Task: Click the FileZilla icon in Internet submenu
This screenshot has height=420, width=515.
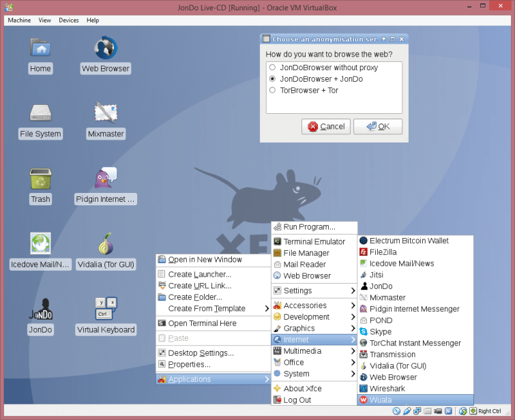Action: (364, 252)
